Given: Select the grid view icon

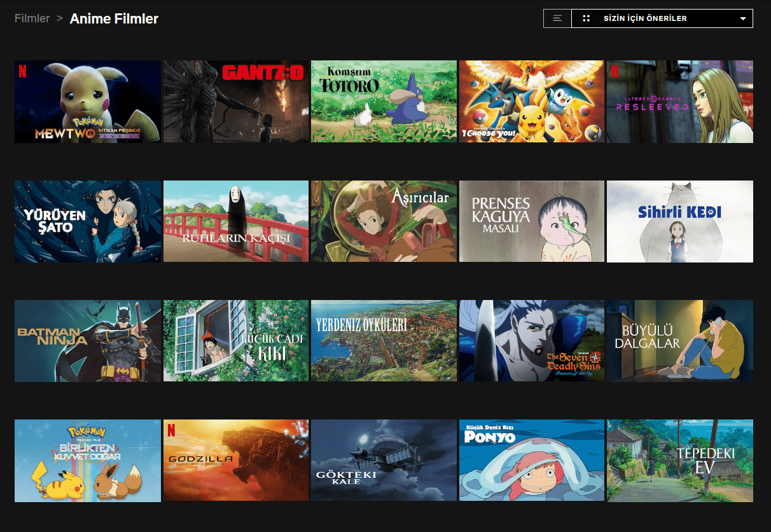Looking at the screenshot, I should pyautogui.click(x=587, y=18).
